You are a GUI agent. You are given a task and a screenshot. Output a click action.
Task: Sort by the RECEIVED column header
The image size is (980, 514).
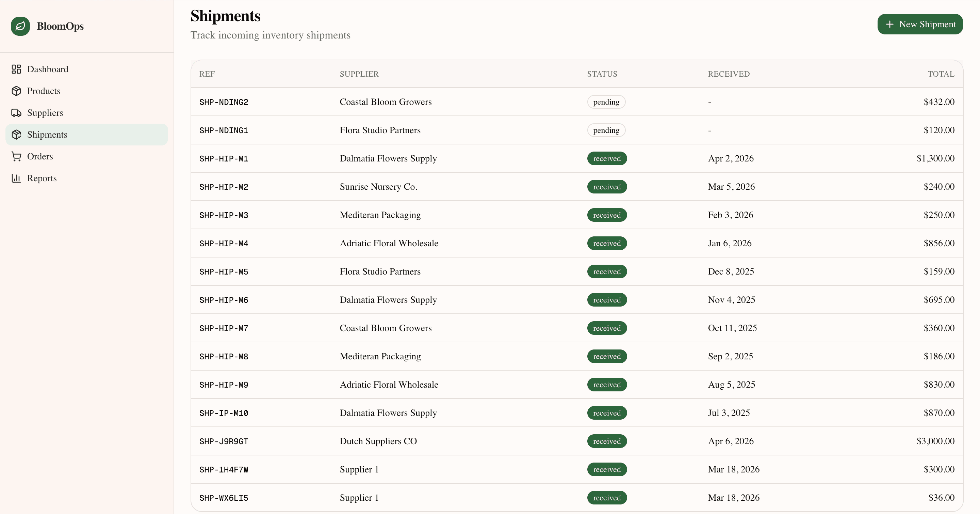[x=729, y=74]
